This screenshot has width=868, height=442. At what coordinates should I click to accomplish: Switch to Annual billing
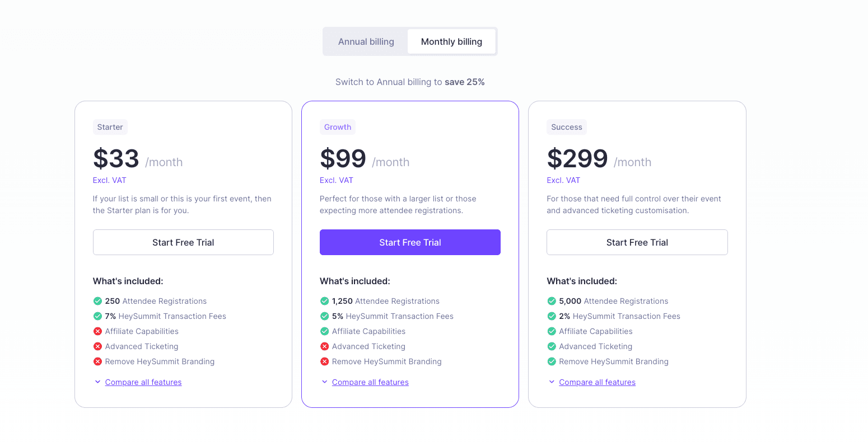coord(366,42)
